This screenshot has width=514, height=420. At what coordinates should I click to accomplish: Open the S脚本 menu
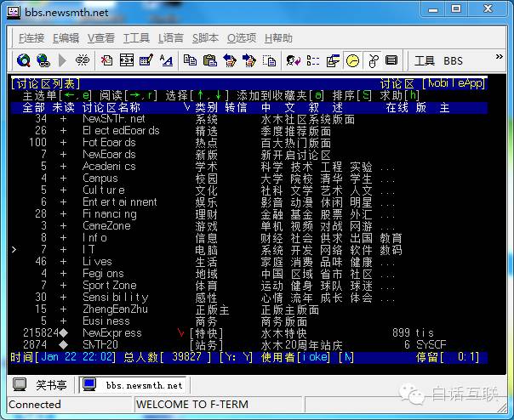206,38
